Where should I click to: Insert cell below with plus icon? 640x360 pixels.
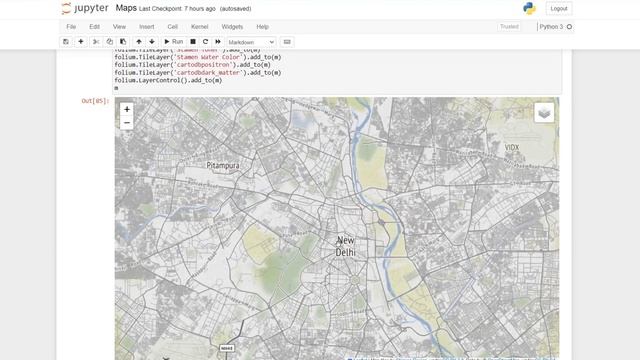click(x=81, y=42)
